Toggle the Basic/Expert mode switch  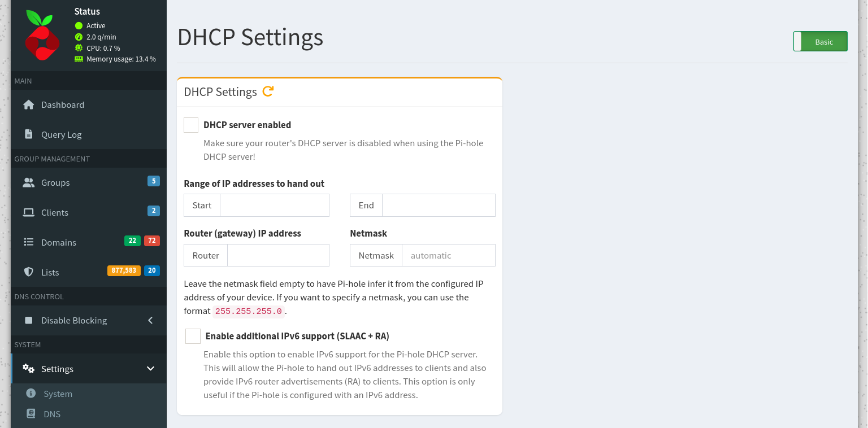coord(820,42)
